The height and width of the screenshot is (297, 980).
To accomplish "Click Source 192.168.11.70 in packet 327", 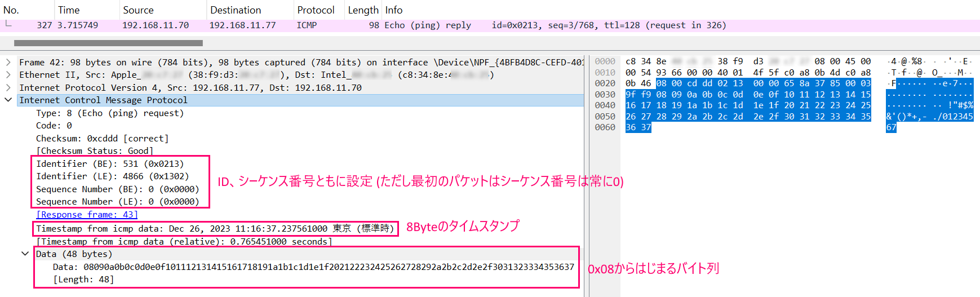I will [156, 25].
